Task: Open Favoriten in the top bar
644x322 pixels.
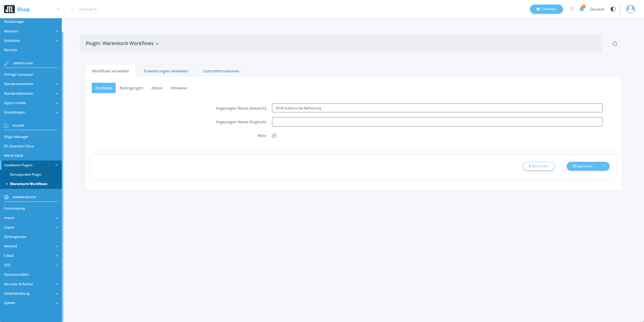Action: pyautogui.click(x=546, y=9)
